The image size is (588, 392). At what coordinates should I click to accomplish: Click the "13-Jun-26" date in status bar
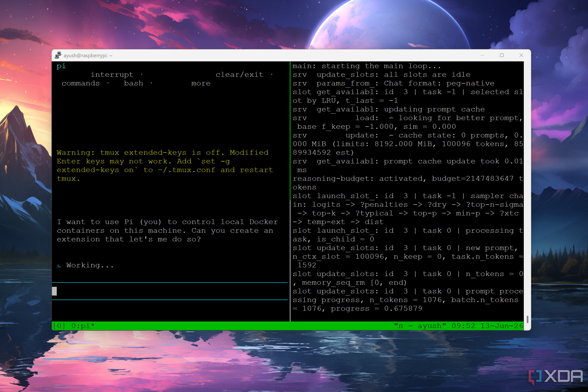pyautogui.click(x=502, y=326)
